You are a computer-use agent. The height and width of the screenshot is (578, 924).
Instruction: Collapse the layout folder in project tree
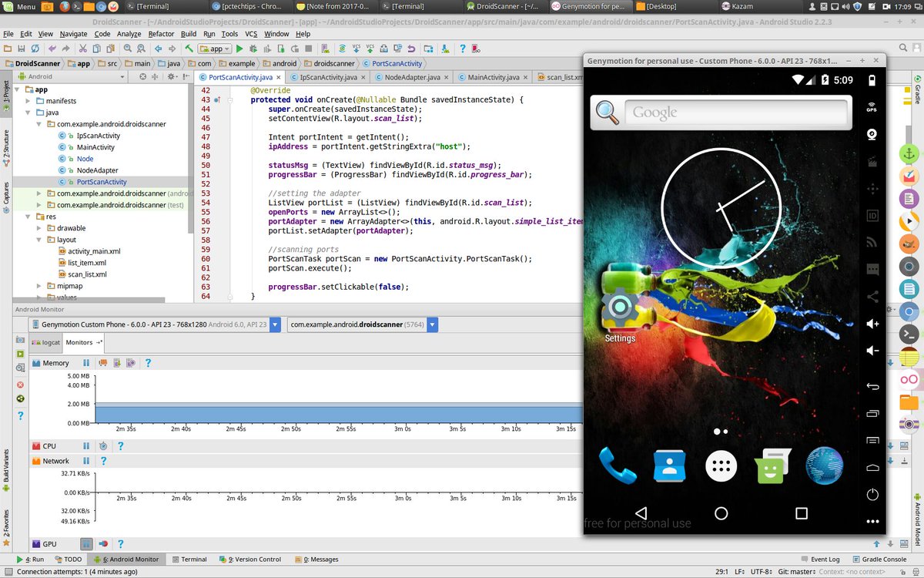[x=39, y=240]
